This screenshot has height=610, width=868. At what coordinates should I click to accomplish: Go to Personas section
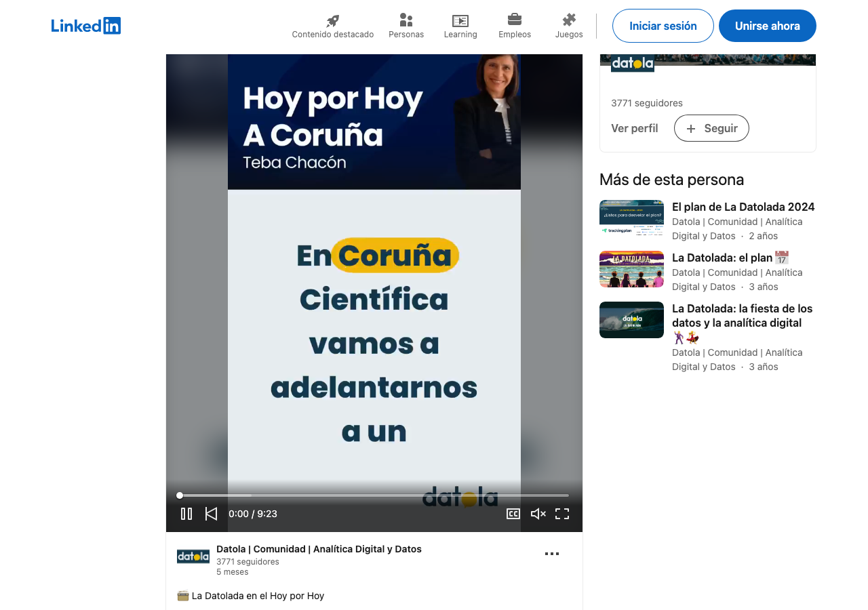click(x=406, y=26)
